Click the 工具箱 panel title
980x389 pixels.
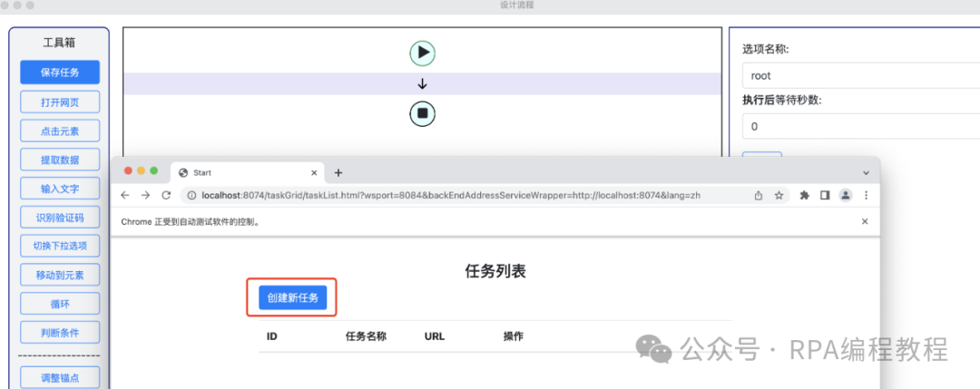[x=59, y=43]
